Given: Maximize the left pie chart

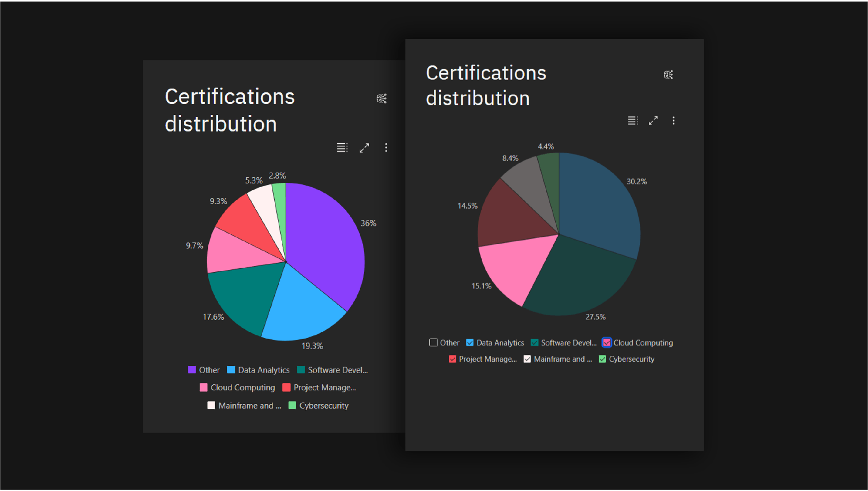Looking at the screenshot, I should point(364,148).
